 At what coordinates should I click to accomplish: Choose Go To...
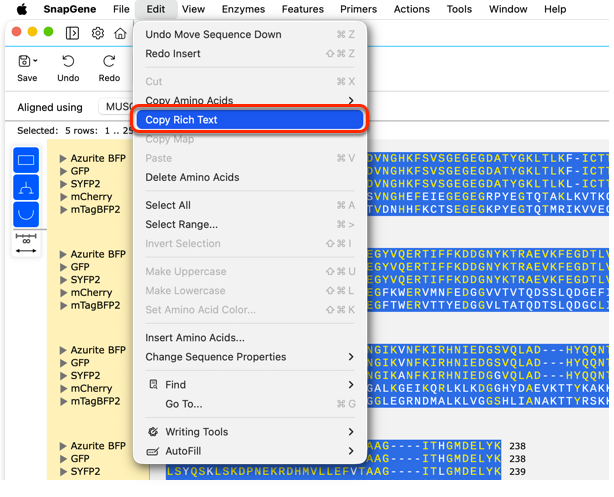pos(250,404)
